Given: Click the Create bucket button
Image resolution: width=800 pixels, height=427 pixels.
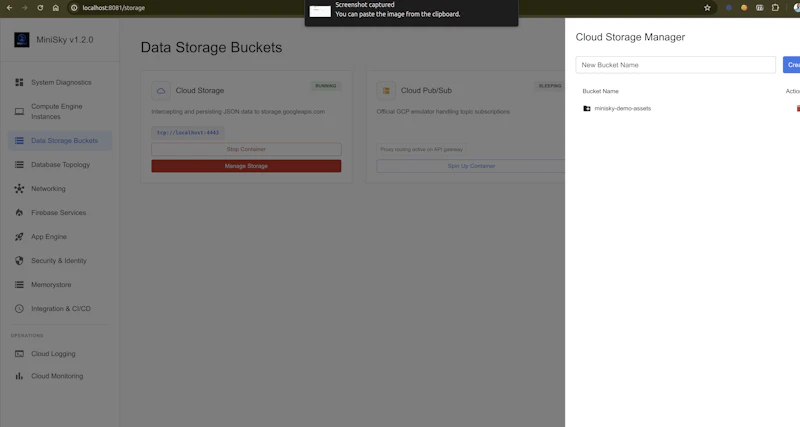Looking at the screenshot, I should 792,65.
